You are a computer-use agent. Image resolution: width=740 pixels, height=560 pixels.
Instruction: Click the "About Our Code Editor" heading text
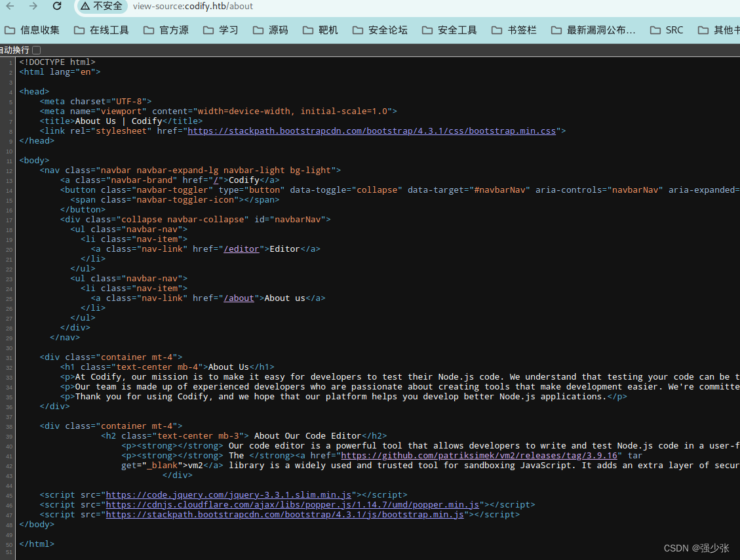pyautogui.click(x=307, y=436)
